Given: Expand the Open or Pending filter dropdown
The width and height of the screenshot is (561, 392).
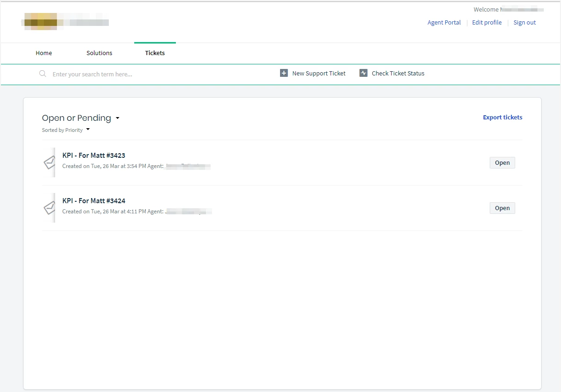Looking at the screenshot, I should (x=81, y=118).
